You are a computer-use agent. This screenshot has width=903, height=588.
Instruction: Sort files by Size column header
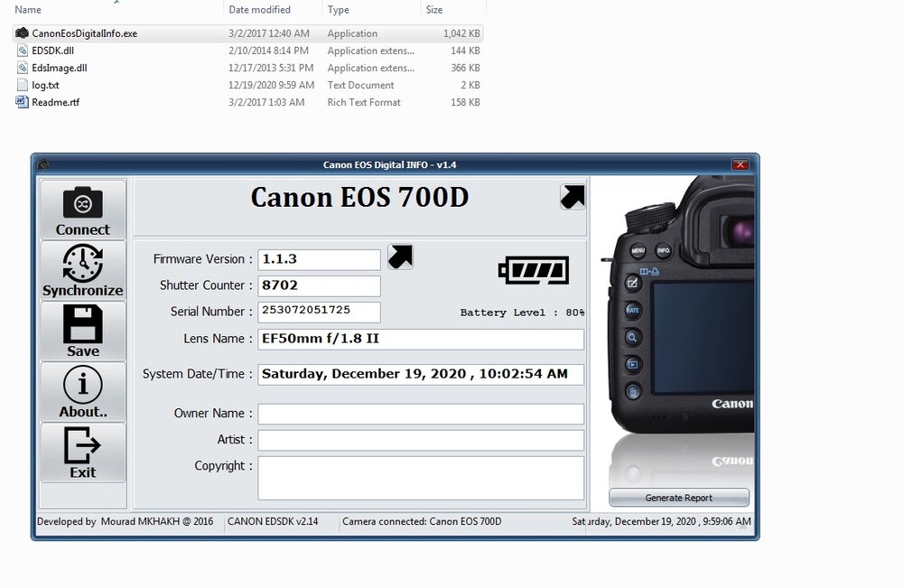point(434,10)
